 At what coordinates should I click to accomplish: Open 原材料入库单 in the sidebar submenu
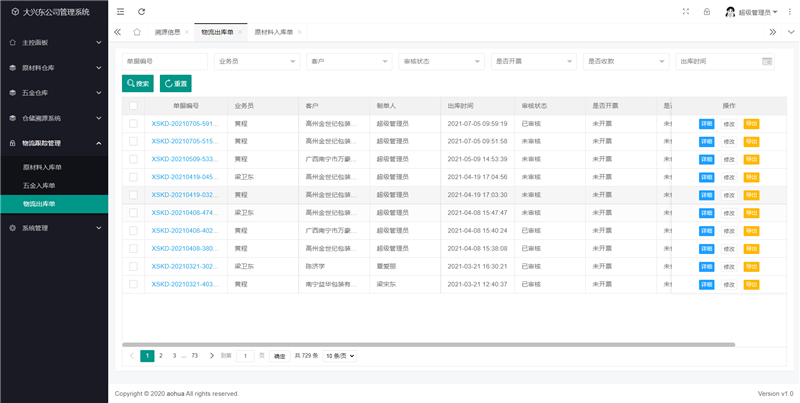tap(54, 167)
